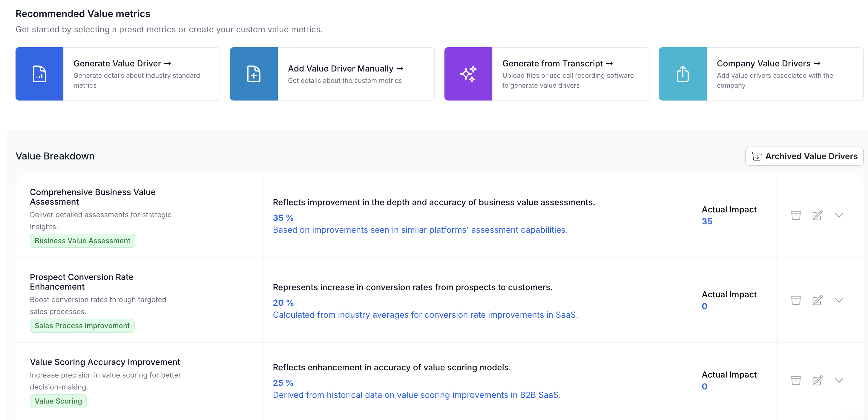The width and height of the screenshot is (868, 420).
Task: Edit the Comprehensive Business Value Assessment driver
Action: click(x=817, y=215)
